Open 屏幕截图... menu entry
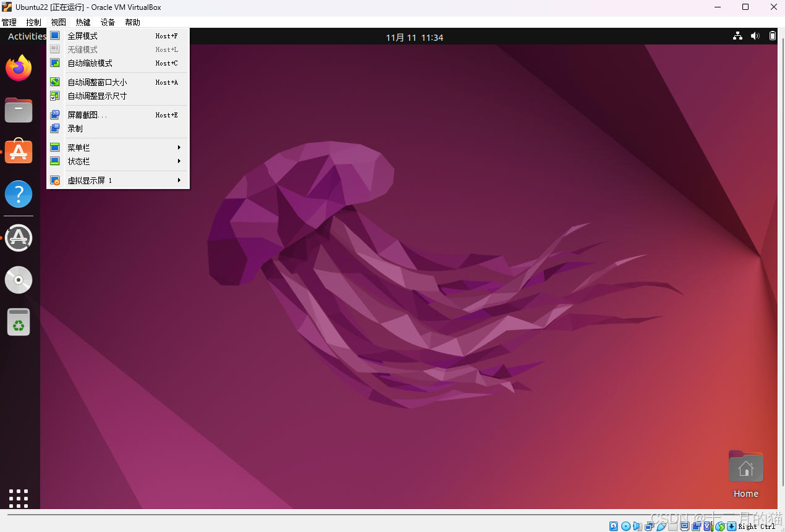 click(117, 115)
